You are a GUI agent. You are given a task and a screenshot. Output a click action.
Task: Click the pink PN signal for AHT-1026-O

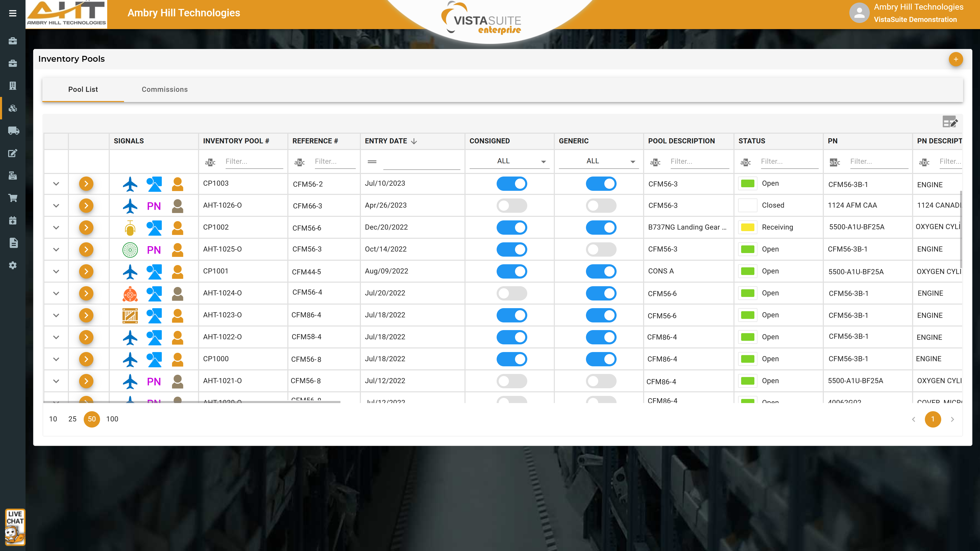pos(154,206)
